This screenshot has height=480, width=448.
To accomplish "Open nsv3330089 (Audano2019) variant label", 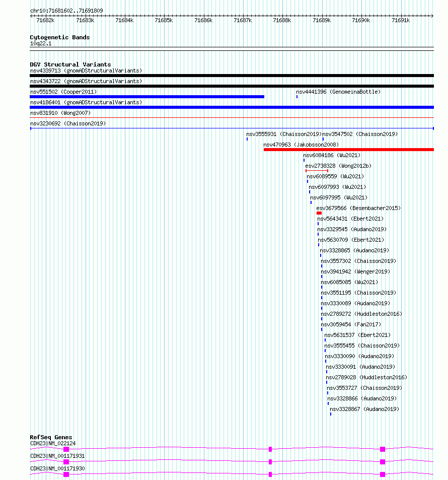I will [355, 303].
